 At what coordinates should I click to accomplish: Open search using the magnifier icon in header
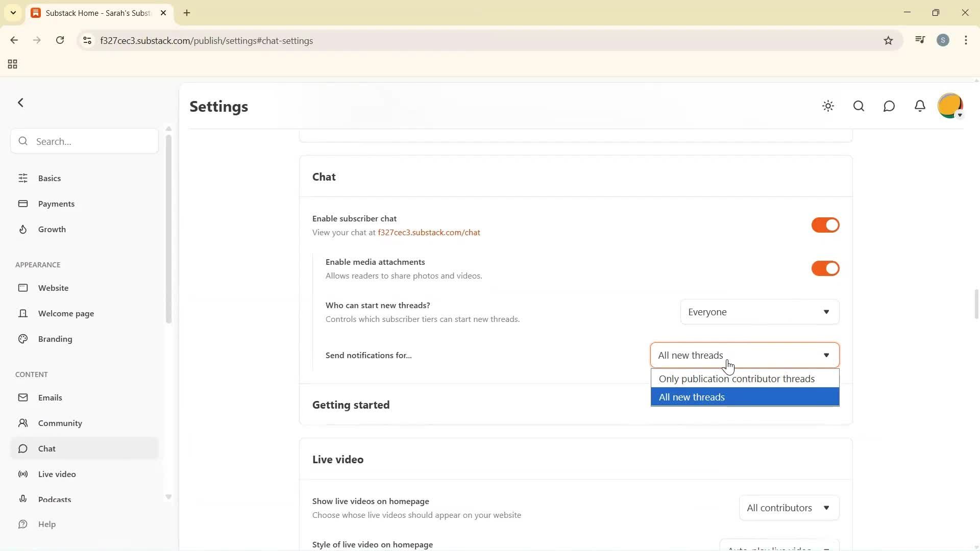(x=859, y=106)
